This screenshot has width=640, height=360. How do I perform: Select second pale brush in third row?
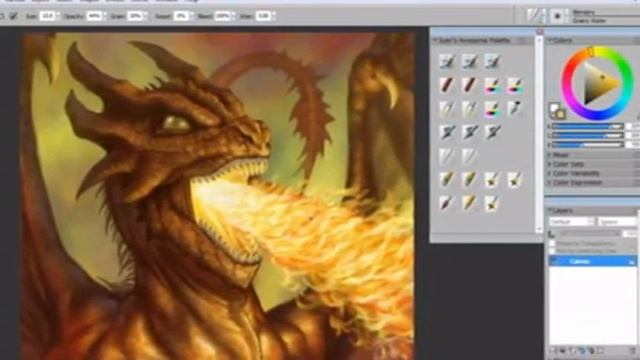point(469,109)
